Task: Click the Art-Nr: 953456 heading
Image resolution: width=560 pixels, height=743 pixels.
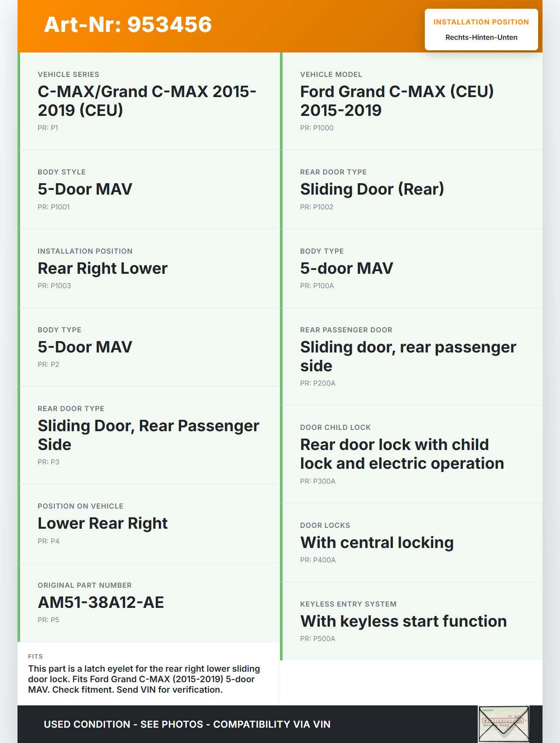Action: (x=128, y=24)
